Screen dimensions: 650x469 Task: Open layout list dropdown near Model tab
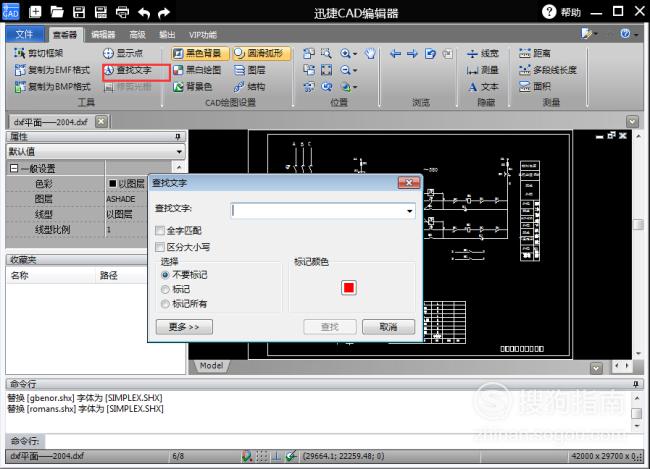[x=597, y=368]
